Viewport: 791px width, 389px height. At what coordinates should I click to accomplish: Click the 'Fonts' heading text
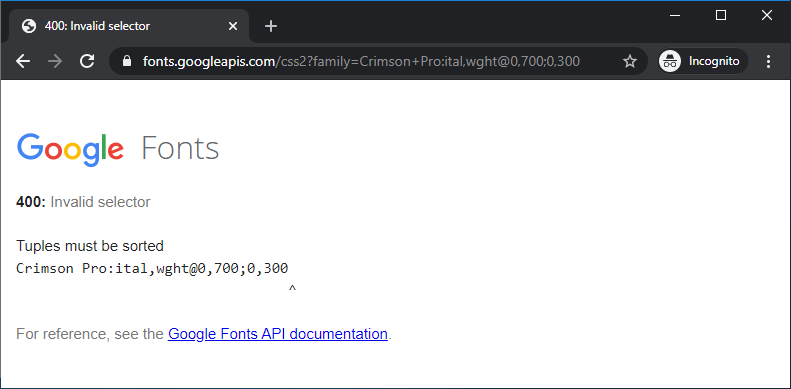(180, 148)
